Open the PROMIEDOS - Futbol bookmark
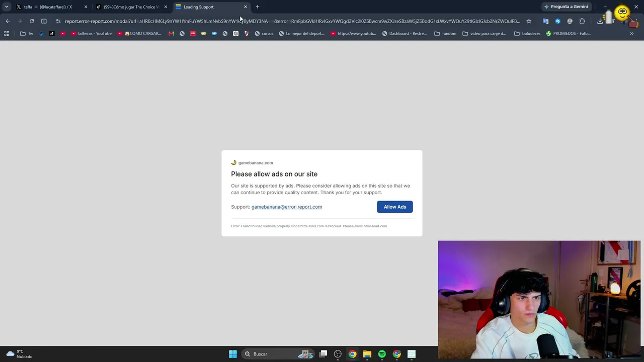 point(568,34)
